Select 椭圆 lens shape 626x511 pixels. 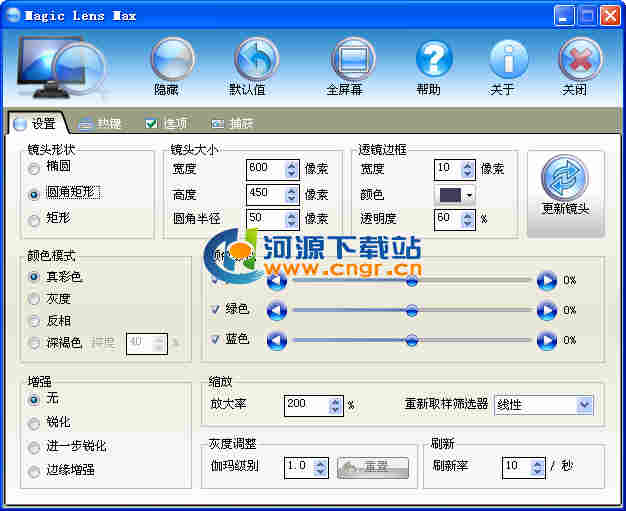tap(34, 169)
